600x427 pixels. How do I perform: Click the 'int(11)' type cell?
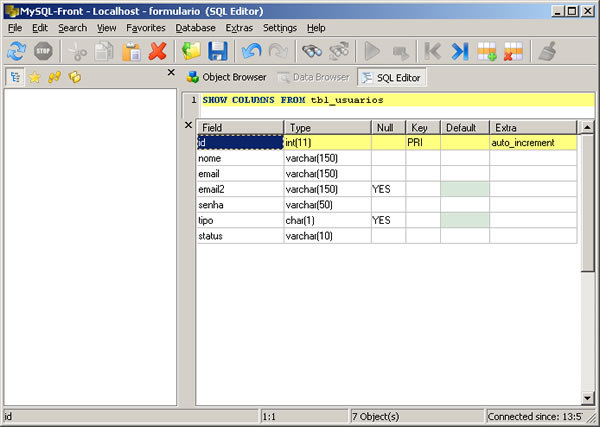[327, 143]
